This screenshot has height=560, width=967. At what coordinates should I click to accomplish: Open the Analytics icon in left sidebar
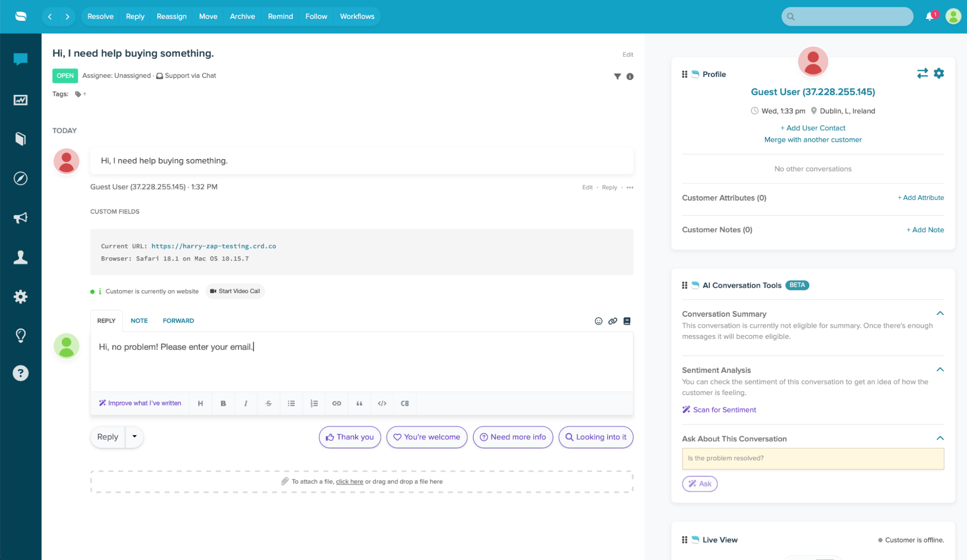coord(20,100)
